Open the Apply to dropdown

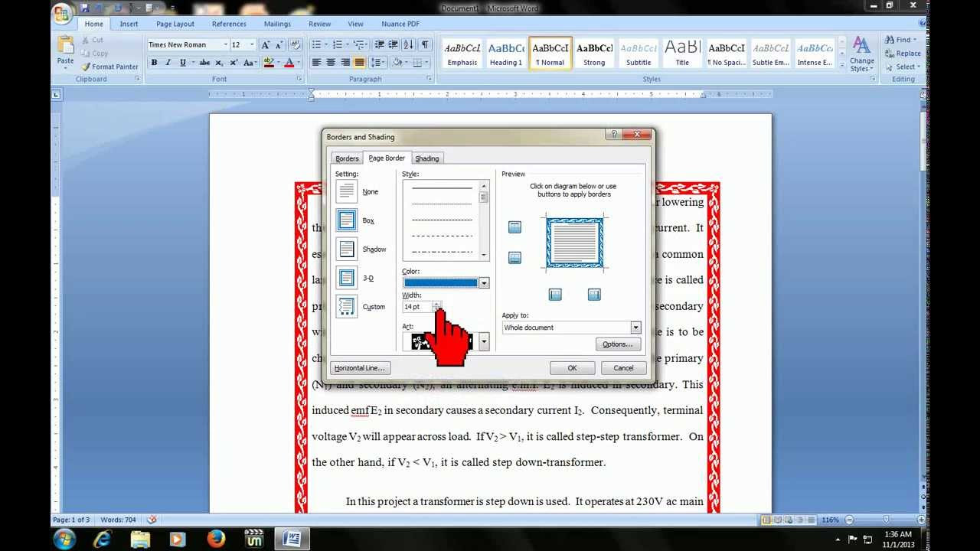(635, 328)
